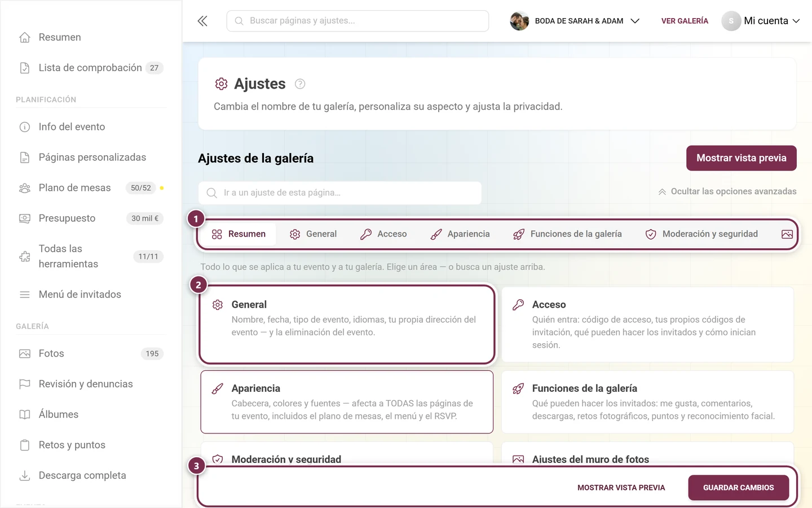
Task: Click the Presupuesto money icon
Action: click(x=25, y=218)
